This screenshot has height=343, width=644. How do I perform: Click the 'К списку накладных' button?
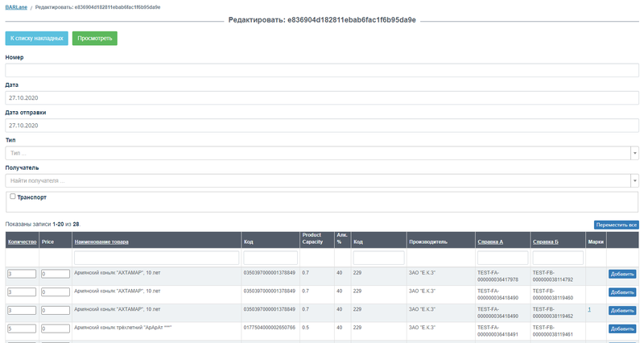coord(36,38)
